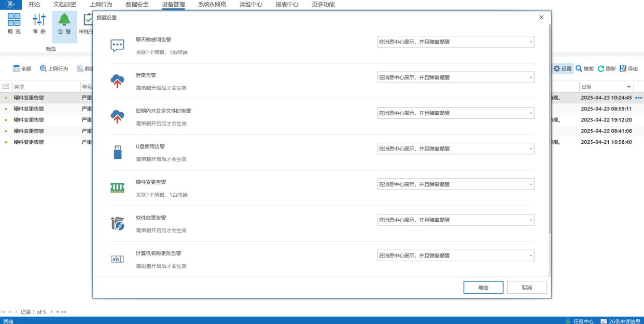644x324 pixels.
Task: Select the alert row dated 2025-04-21 16:58:40
Action: (x=322, y=142)
